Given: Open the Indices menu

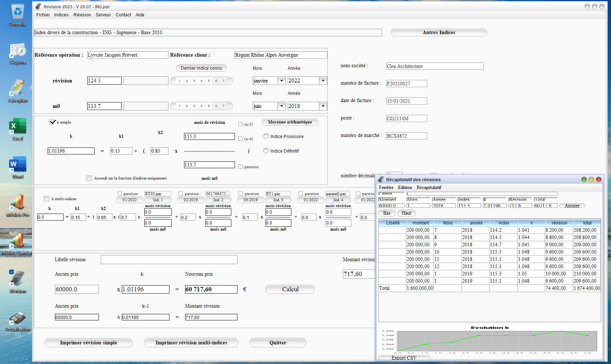Looking at the screenshot, I should pos(61,15).
